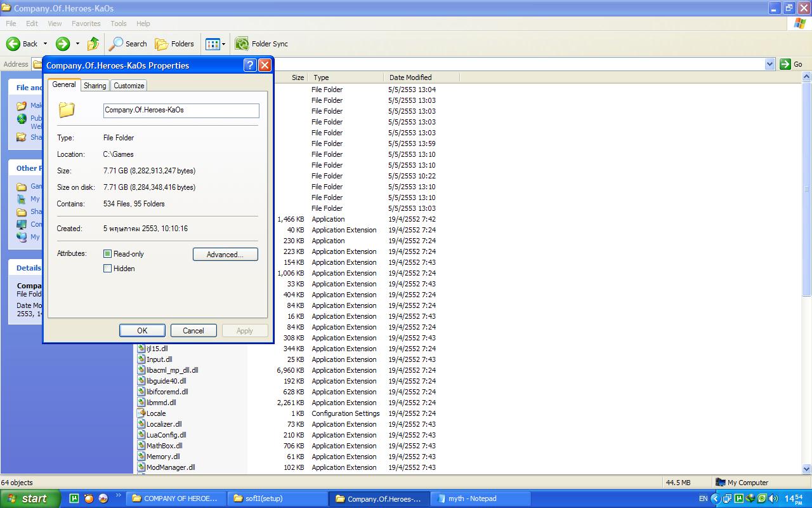Collapse the Details section header
Viewport: 812px width, 508px height.
(29, 268)
